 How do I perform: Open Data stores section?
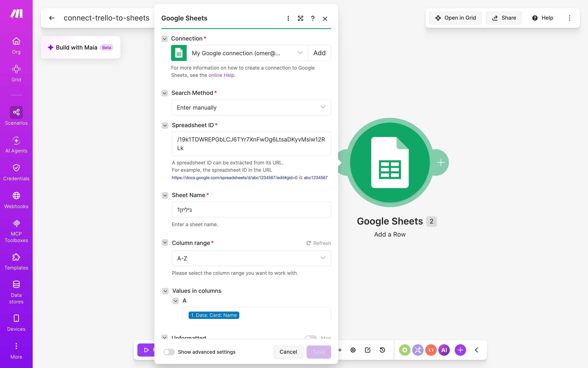16,292
